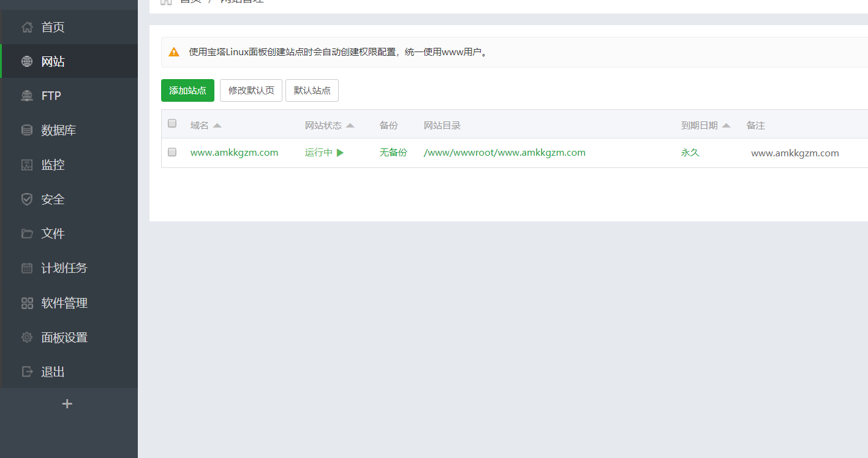
Task: Sort by 网站状态 column arrow
Action: point(351,124)
